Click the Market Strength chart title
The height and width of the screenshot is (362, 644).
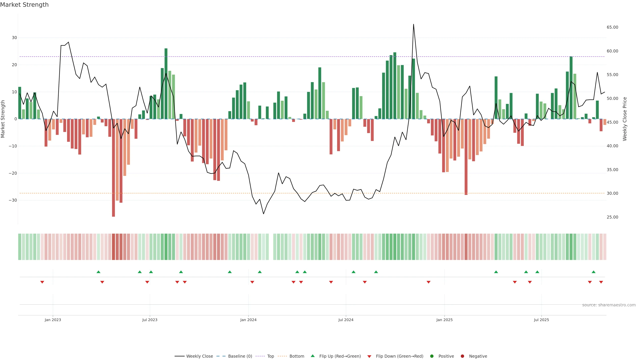(x=24, y=5)
